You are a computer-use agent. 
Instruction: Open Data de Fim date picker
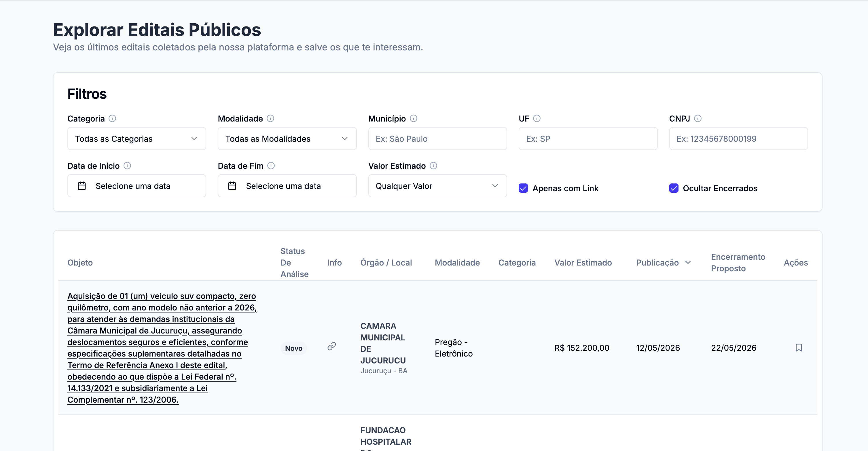pos(287,186)
